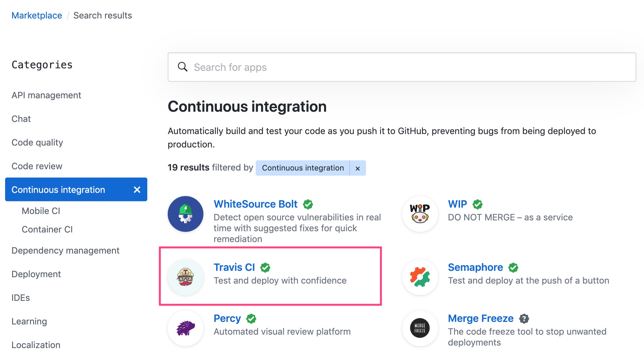The height and width of the screenshot is (357, 644).
Task: Click 'Search results' breadcrumb text
Action: [x=103, y=15]
